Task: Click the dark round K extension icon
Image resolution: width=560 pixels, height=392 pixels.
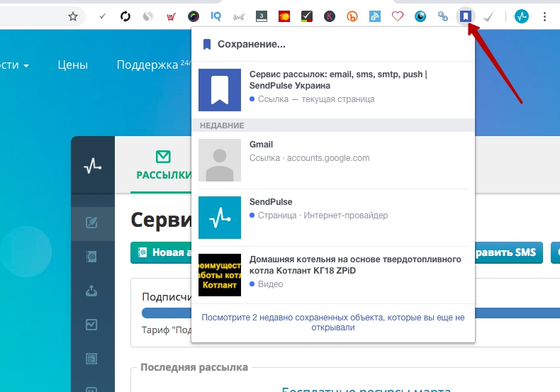Action: tap(330, 16)
